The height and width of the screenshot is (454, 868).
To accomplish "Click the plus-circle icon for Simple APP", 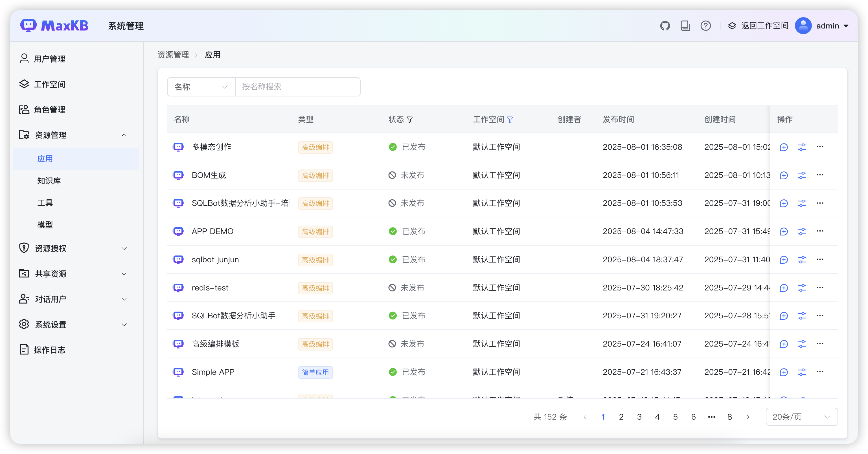I will click(x=784, y=372).
